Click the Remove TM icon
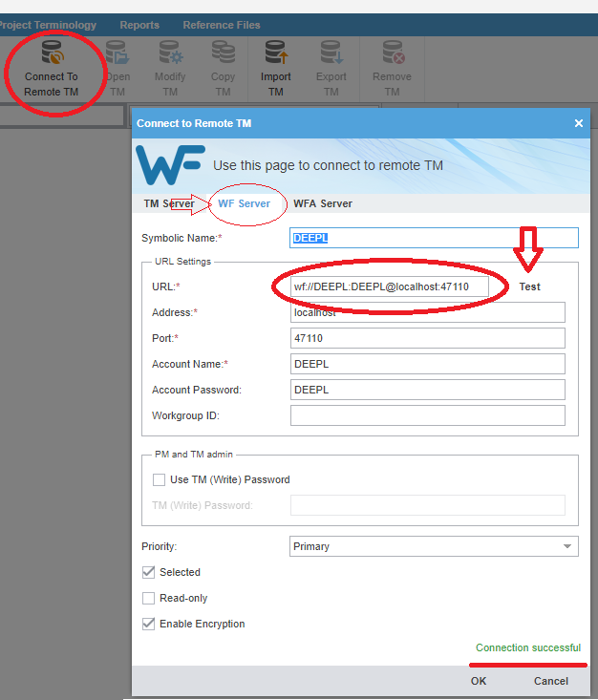This screenshot has width=598, height=700. coord(392,53)
